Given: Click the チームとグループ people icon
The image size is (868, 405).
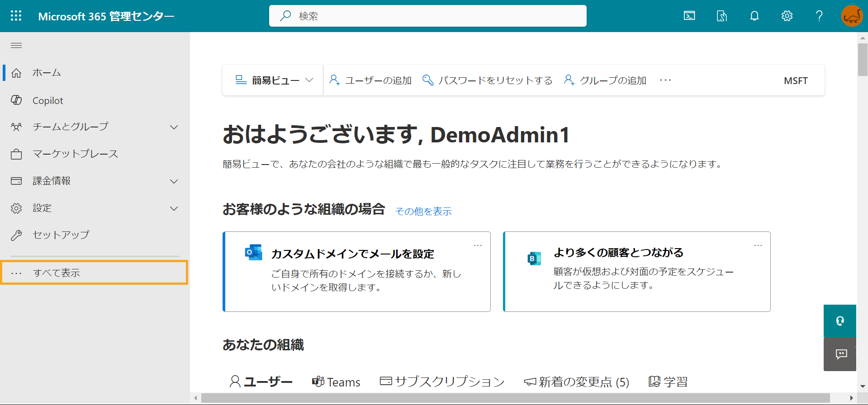Looking at the screenshot, I should [x=16, y=127].
